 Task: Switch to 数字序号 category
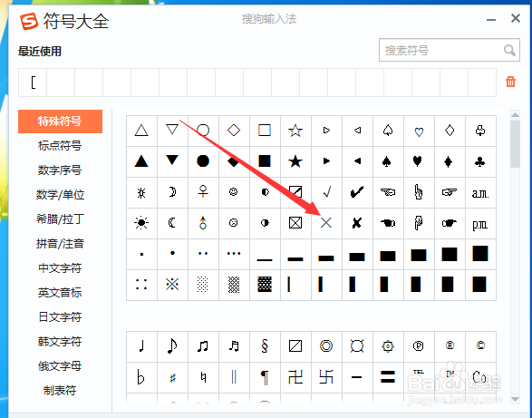[60, 170]
